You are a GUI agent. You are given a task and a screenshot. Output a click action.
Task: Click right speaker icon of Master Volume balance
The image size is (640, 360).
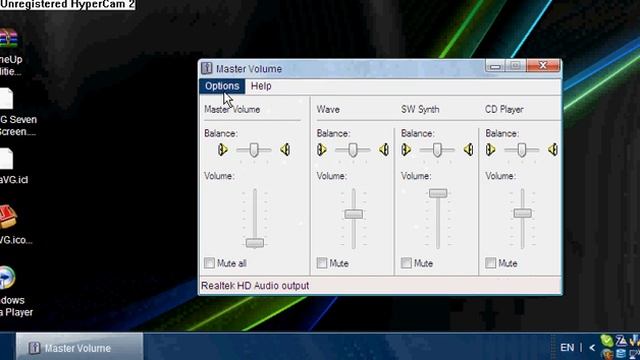285,150
